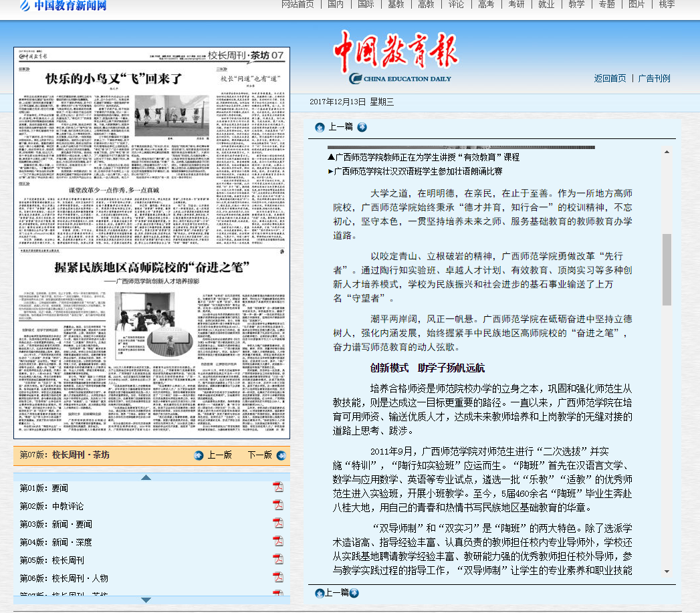
Task: Click the 第07版：校长周刊·茶坊 label
Action: point(65,455)
